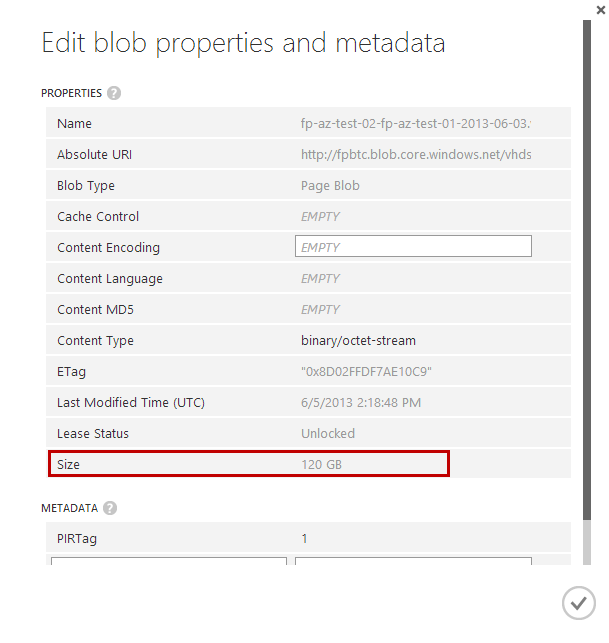Click the ETag value text

coord(366,372)
